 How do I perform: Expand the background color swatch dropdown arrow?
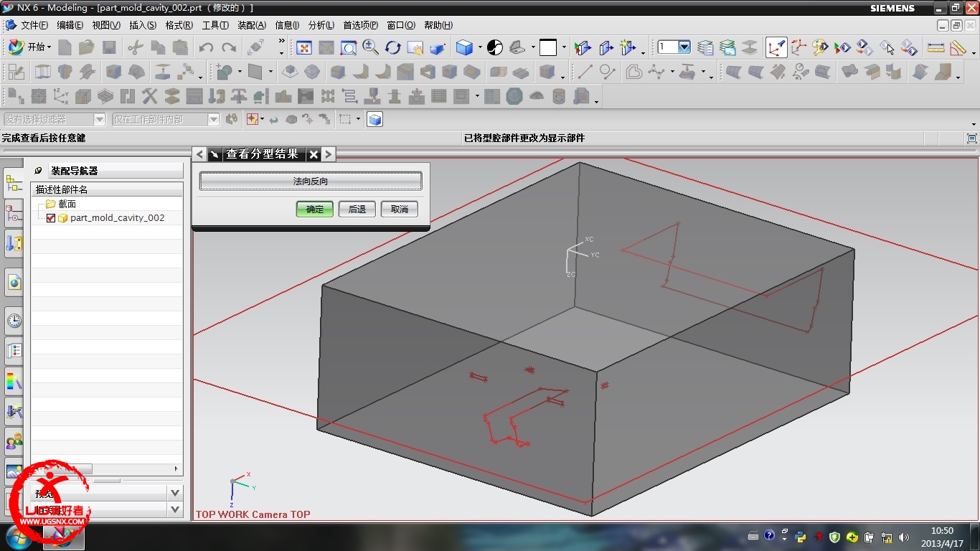[565, 48]
